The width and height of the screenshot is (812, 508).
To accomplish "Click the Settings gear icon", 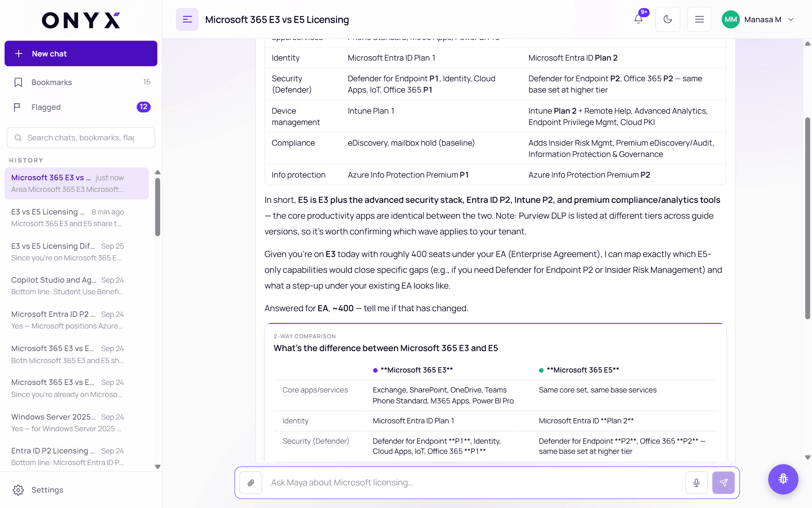I will [18, 490].
